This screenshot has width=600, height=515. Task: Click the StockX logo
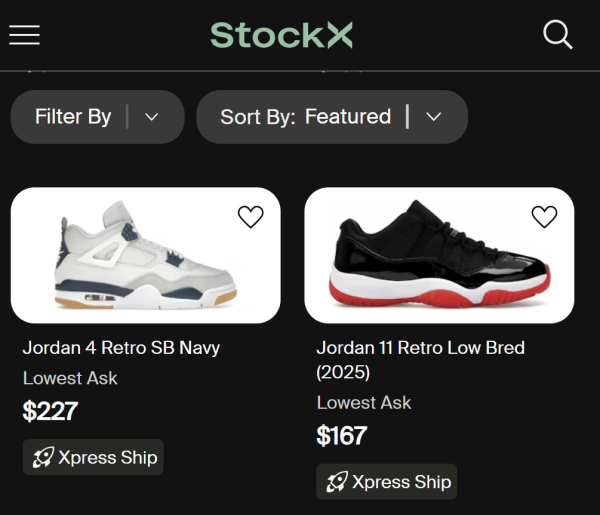point(281,35)
